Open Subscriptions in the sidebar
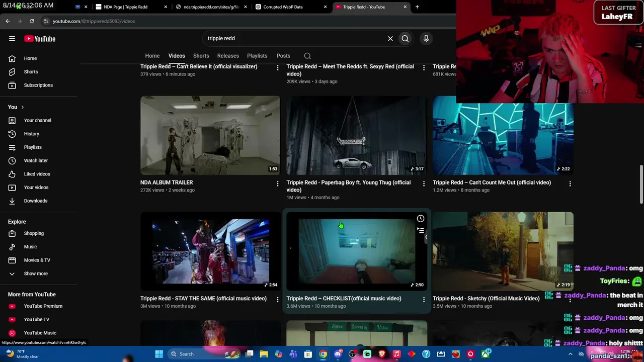644x362 pixels. pos(39,85)
